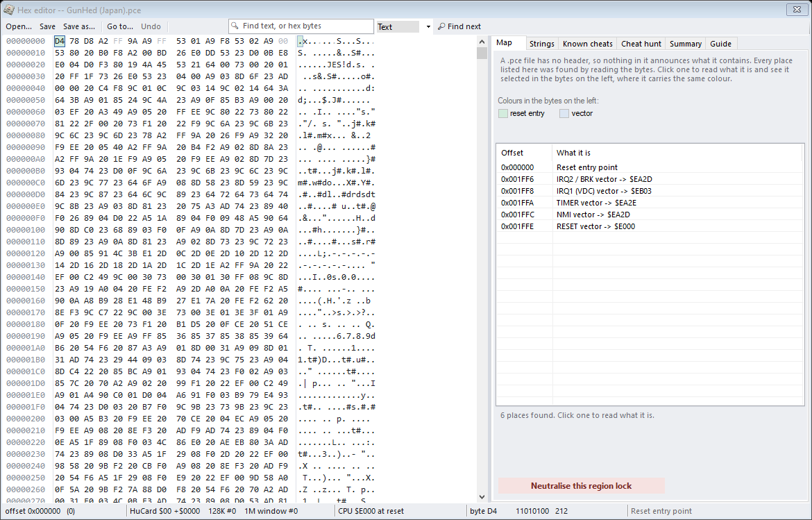Open the Guide tab
Viewport: 812px width, 520px height.
click(x=720, y=44)
